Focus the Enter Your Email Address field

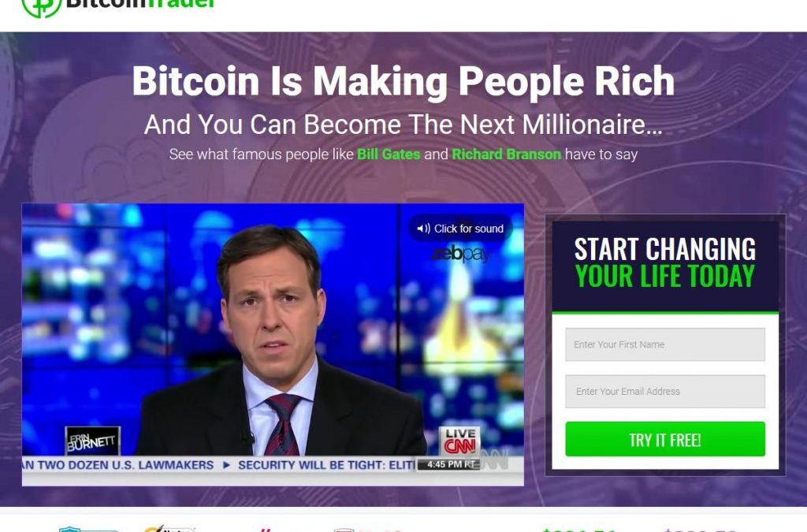coord(665,392)
